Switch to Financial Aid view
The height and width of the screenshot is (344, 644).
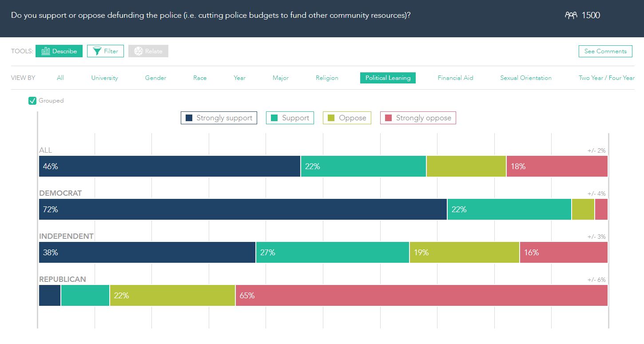tap(455, 78)
